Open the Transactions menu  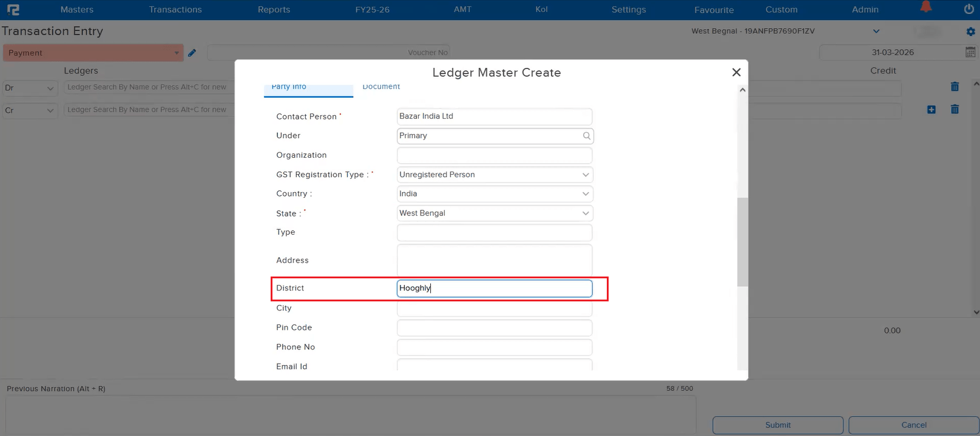175,10
